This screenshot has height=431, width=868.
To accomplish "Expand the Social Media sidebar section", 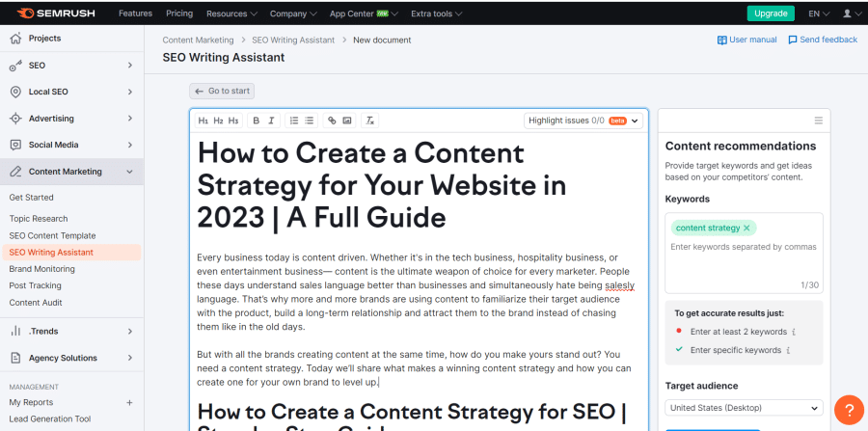I will 129,145.
